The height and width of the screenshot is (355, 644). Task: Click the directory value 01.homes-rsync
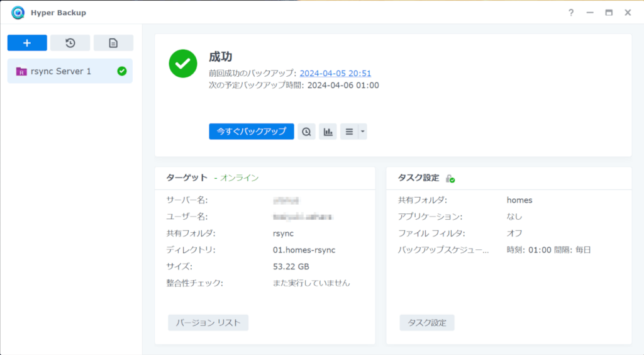pos(304,250)
